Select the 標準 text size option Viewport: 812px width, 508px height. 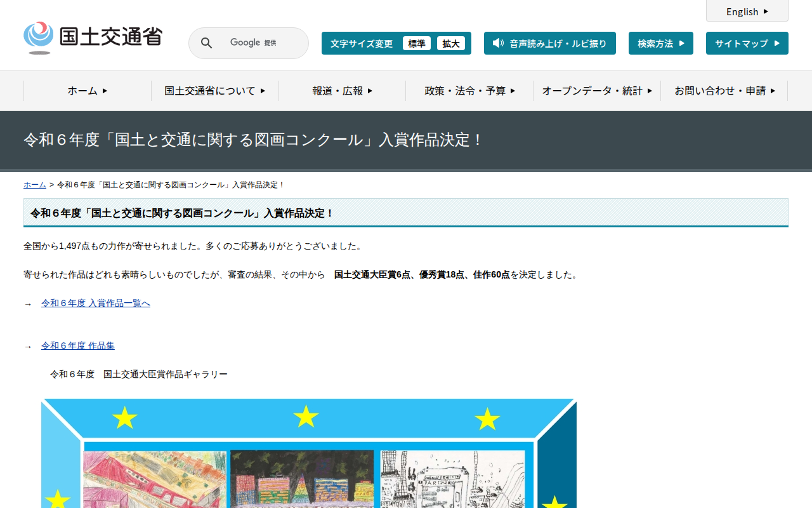pos(417,43)
